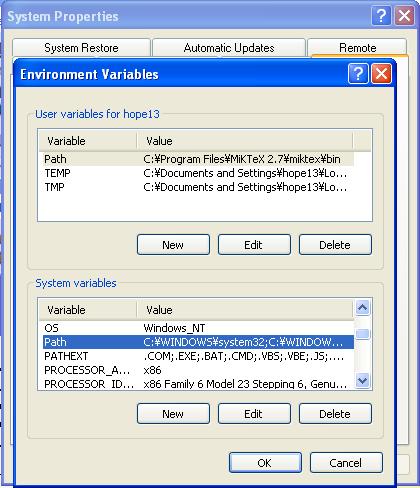Screen dimensions: 420x488
Task: Select user variable TEMP row
Action: coord(198,173)
